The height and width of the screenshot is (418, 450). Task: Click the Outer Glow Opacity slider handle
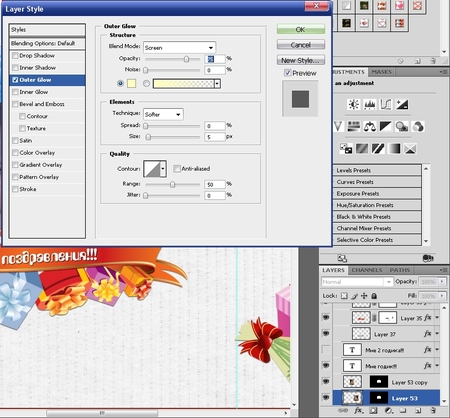pos(186,59)
